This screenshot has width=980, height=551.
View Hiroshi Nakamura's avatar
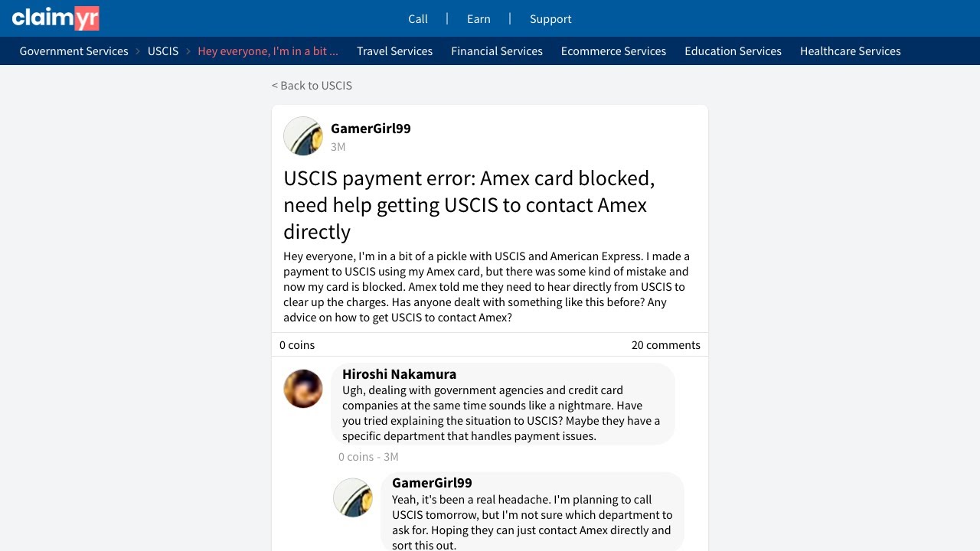tap(303, 389)
